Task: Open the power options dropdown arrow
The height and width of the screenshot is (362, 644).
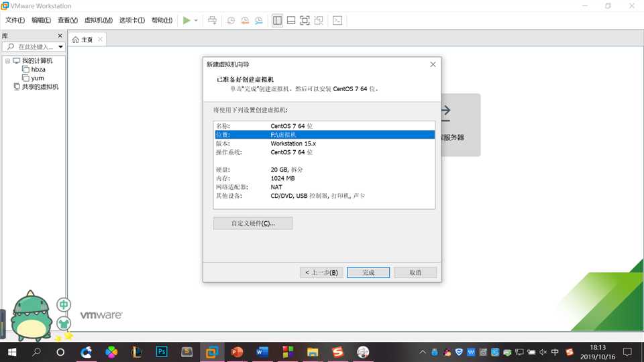Action: [196, 20]
